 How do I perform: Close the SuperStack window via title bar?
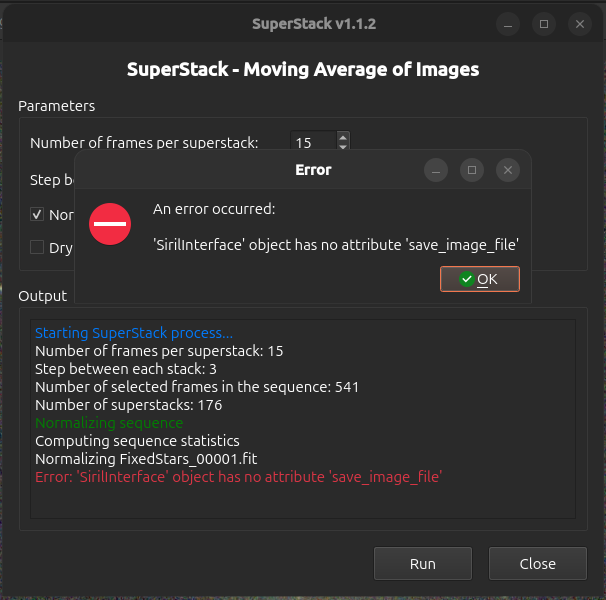point(579,23)
